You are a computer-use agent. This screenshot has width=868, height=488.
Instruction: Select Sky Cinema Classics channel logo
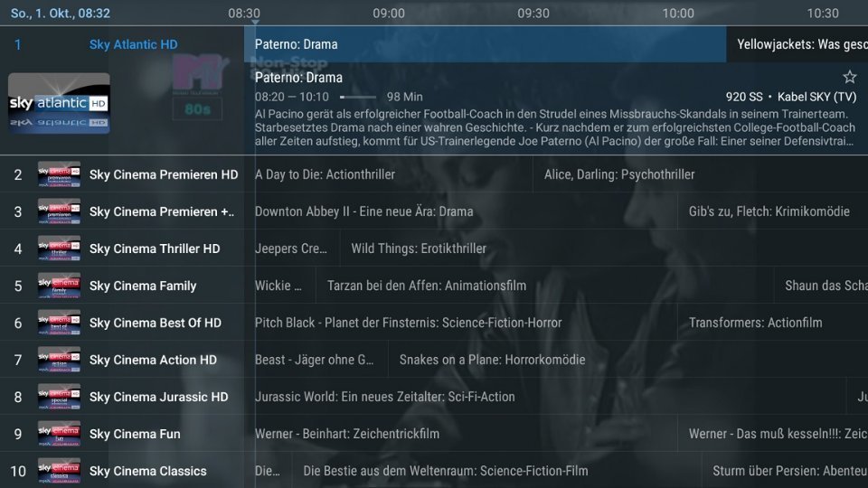pyautogui.click(x=59, y=471)
